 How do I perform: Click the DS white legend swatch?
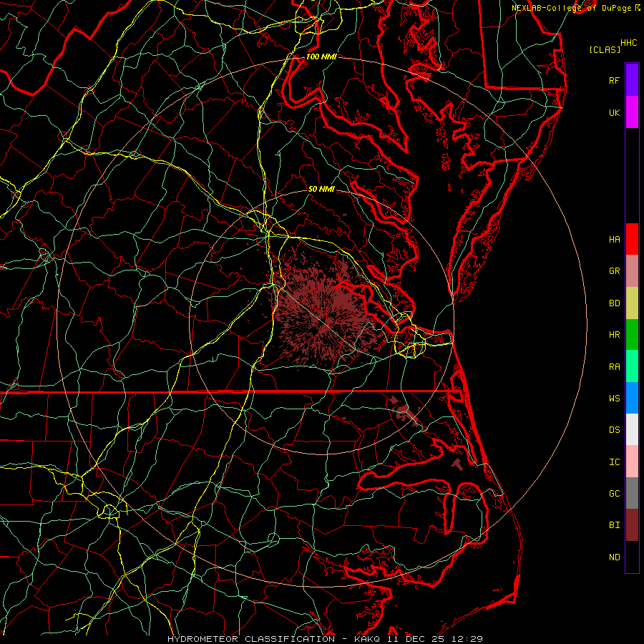pyautogui.click(x=632, y=429)
